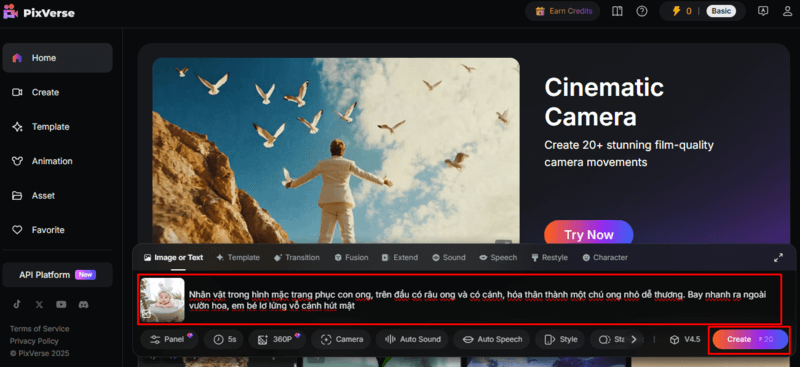Image resolution: width=800 pixels, height=367 pixels.
Task: Switch to the Transition tab
Action: pos(297,258)
